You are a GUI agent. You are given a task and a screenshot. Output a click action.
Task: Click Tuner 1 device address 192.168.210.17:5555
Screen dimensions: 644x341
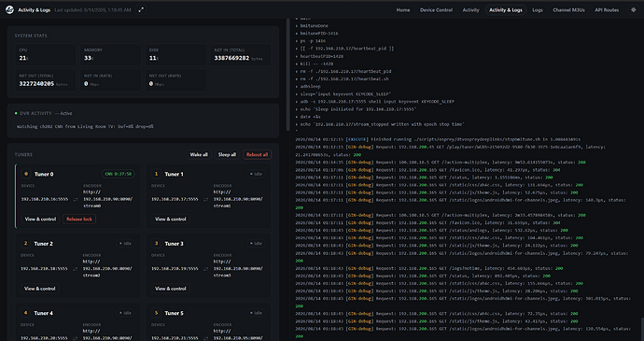(x=175, y=199)
